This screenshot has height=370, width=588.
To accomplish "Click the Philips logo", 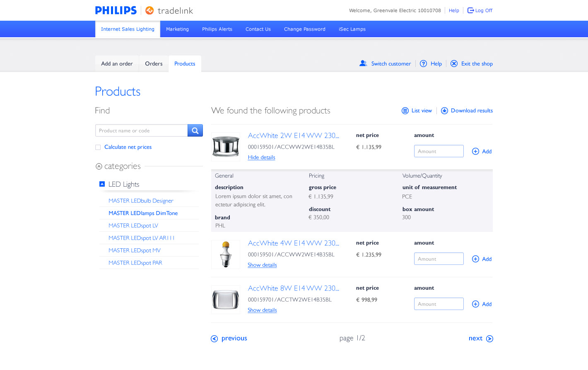I will tap(116, 10).
